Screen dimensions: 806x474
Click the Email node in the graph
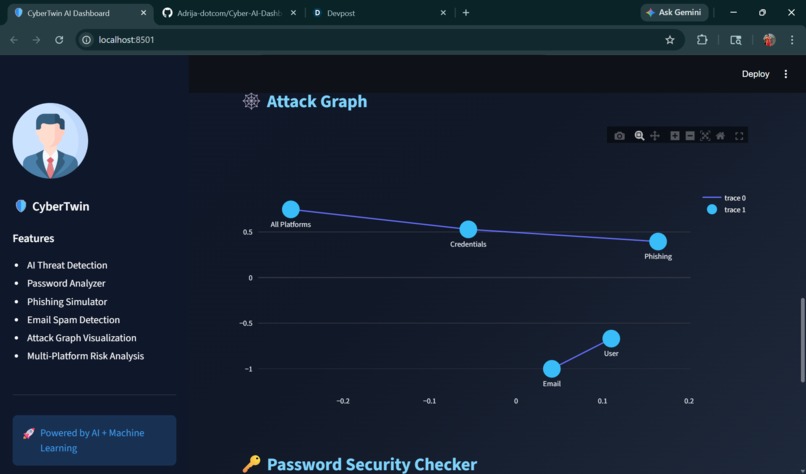click(552, 369)
